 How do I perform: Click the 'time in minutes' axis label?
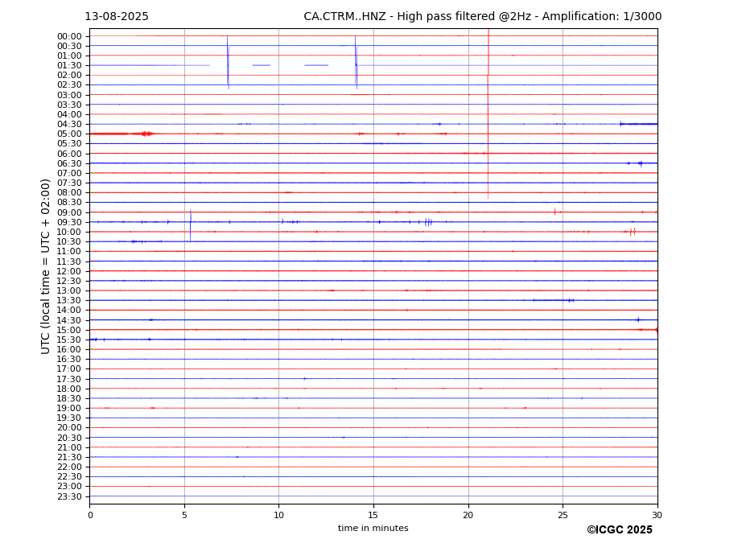pyautogui.click(x=373, y=528)
